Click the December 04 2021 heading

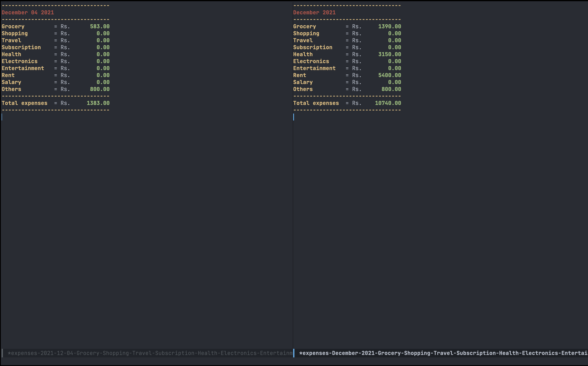28,13
